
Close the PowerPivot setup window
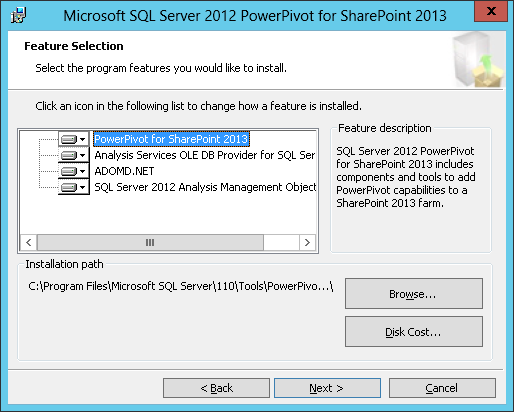coord(491,11)
